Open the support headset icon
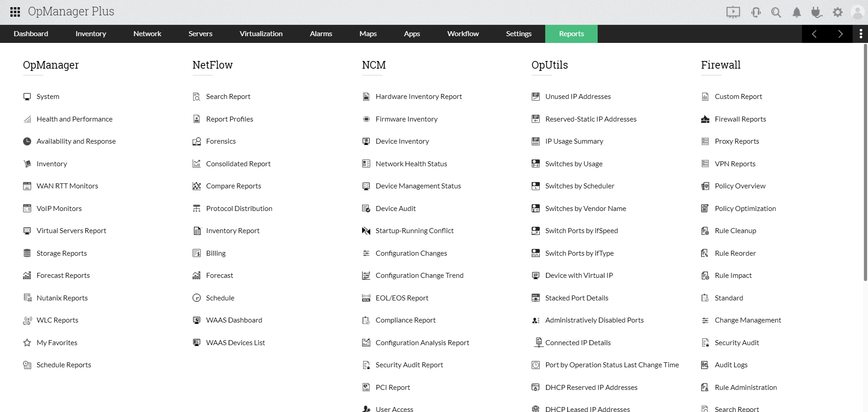The height and width of the screenshot is (412, 868). tap(755, 12)
